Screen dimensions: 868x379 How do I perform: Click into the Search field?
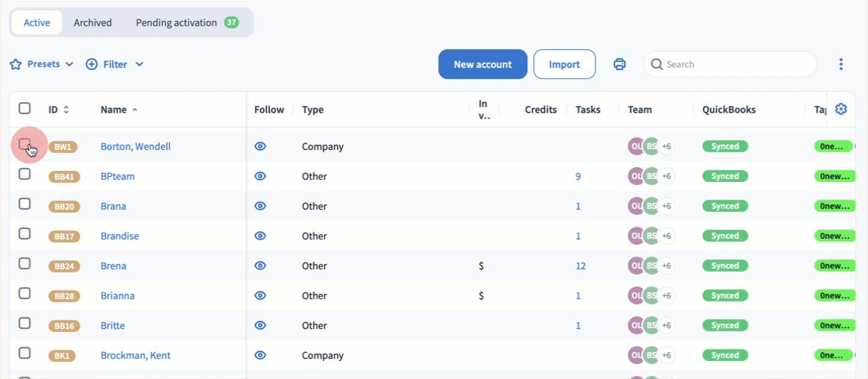(735, 64)
